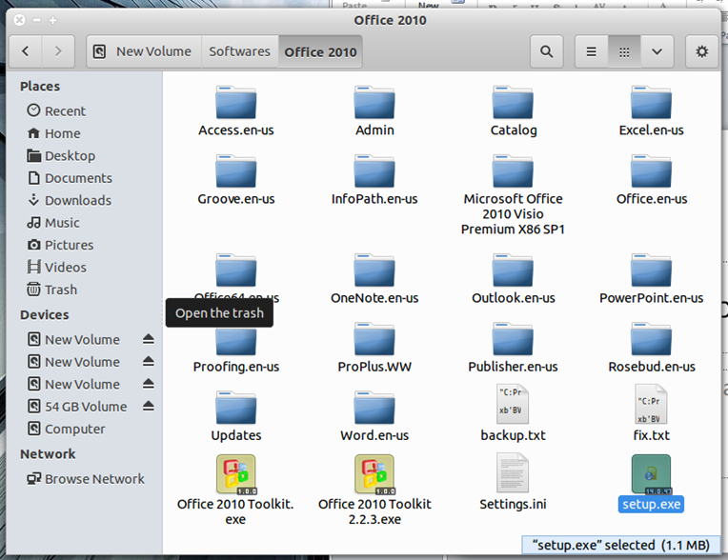Switch to list view

tap(591, 51)
